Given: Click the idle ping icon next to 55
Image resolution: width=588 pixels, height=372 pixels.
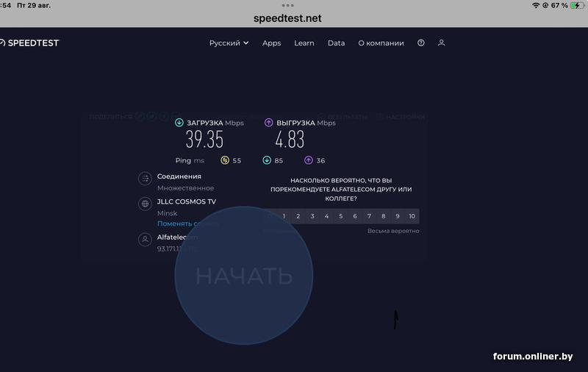Looking at the screenshot, I should (225, 160).
